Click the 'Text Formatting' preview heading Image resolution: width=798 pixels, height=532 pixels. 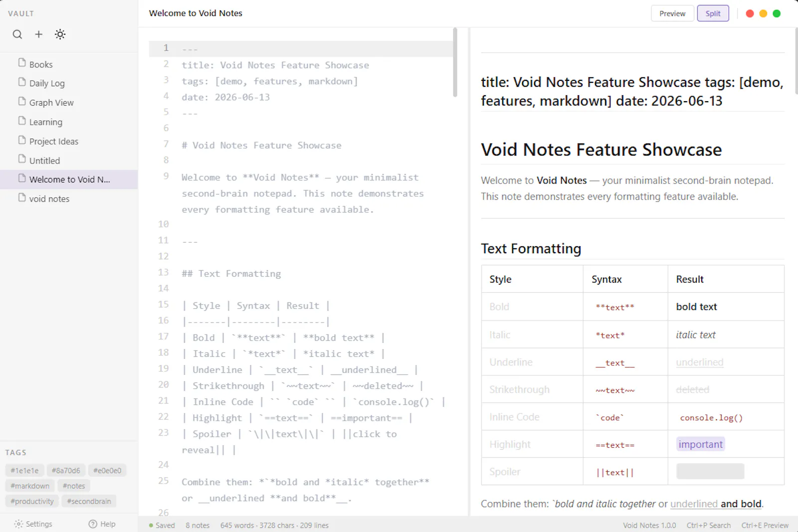pyautogui.click(x=531, y=249)
